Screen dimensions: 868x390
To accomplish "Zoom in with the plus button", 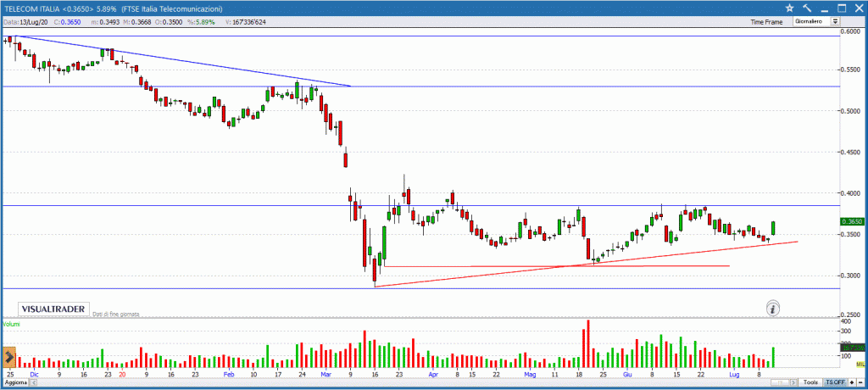I will tap(852, 383).
